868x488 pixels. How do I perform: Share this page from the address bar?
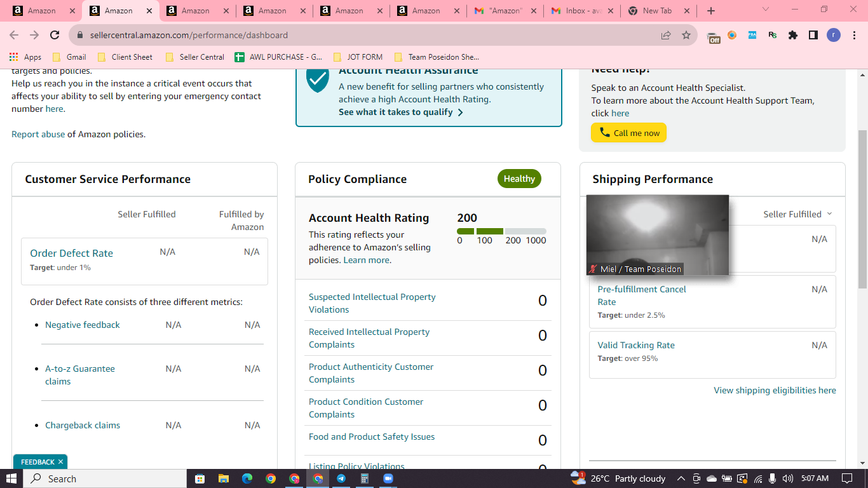pos(666,36)
